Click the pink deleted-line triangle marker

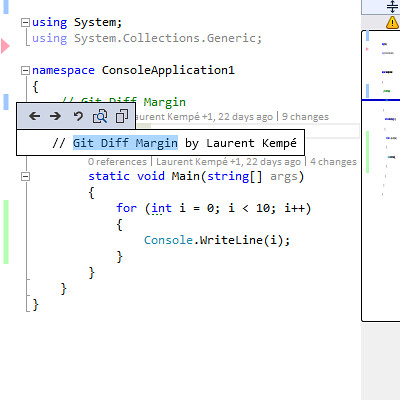[x=5, y=46]
